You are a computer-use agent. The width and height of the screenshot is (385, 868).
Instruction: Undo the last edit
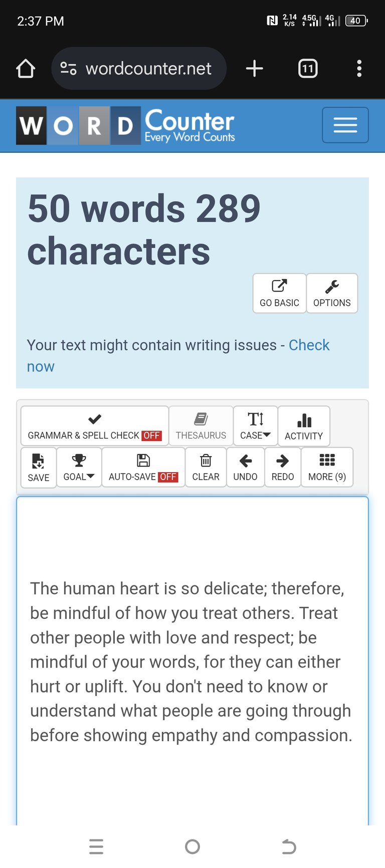coord(245,467)
